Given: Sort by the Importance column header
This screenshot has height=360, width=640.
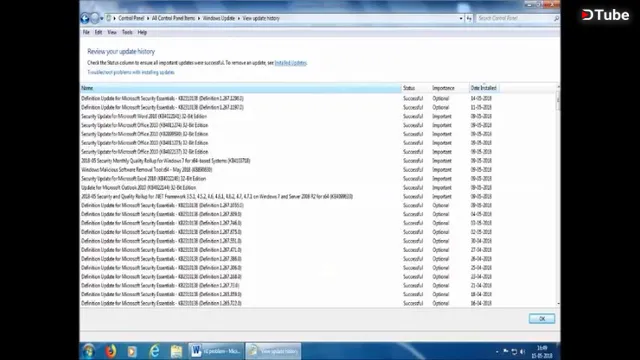Looking at the screenshot, I should tap(449, 88).
